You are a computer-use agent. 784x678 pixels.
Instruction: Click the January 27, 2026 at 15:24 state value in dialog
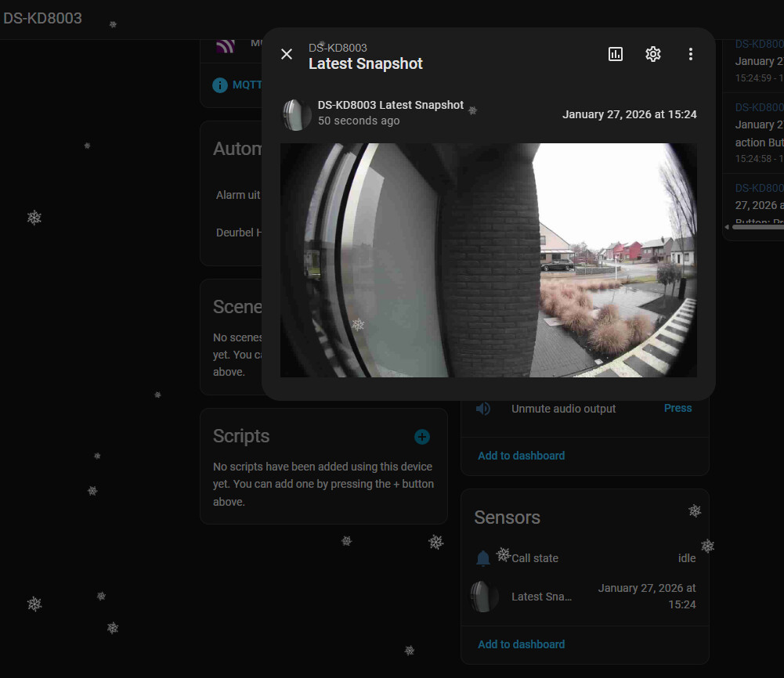[629, 114]
